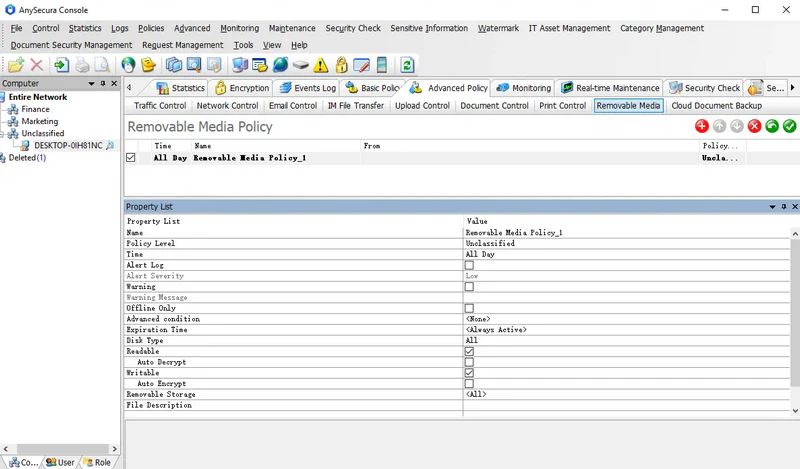
Task: Click the window with folder toolbar icon
Action: 260,65
